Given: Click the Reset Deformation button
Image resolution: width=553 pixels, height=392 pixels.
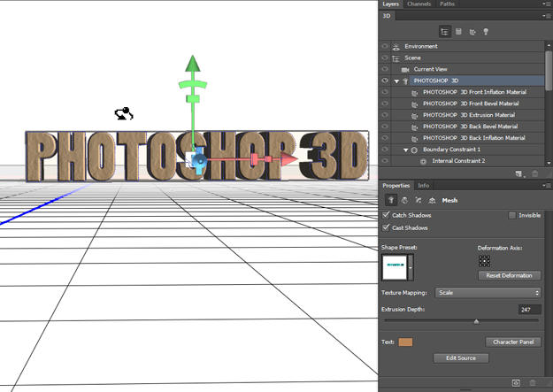Looking at the screenshot, I should coord(509,276).
